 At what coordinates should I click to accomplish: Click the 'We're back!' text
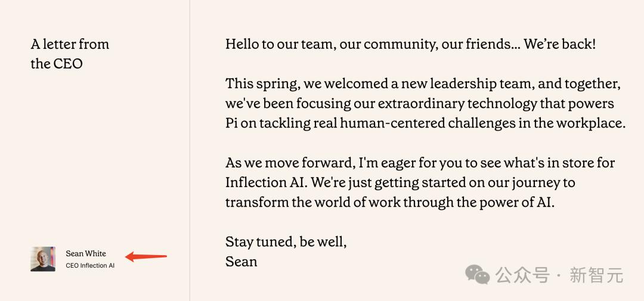pyautogui.click(x=560, y=44)
